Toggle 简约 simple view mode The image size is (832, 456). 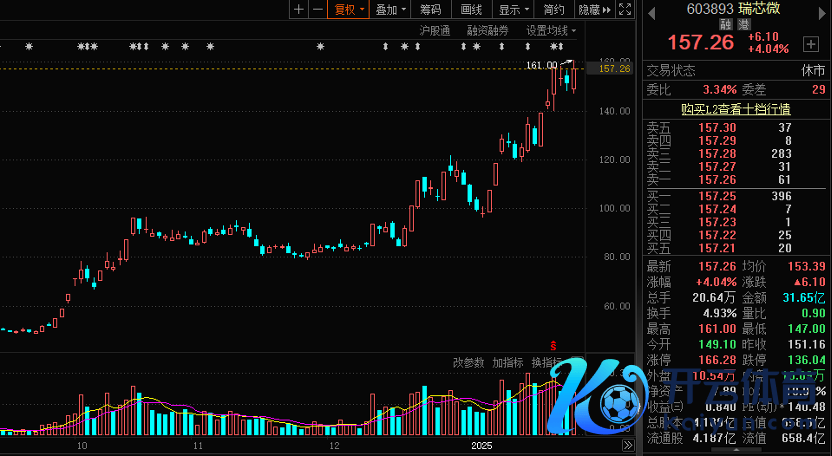pos(554,10)
